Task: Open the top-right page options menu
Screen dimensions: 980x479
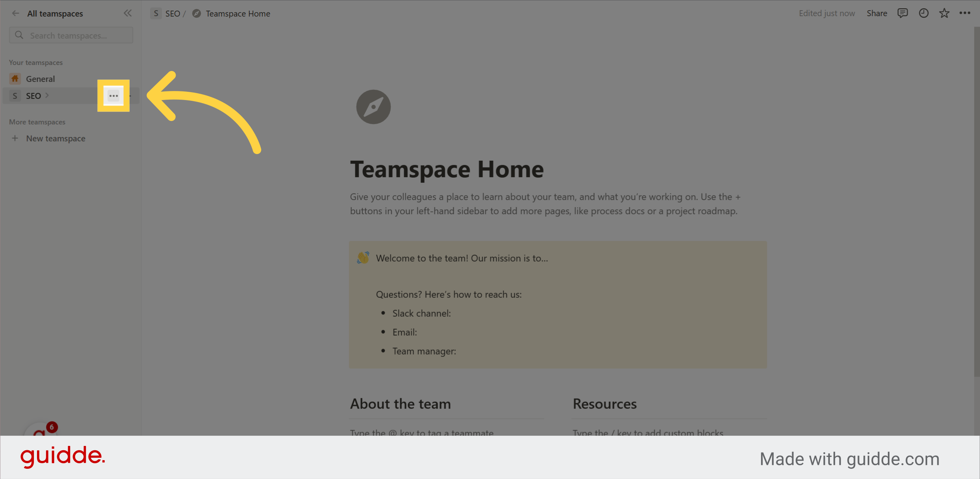Action: point(965,13)
